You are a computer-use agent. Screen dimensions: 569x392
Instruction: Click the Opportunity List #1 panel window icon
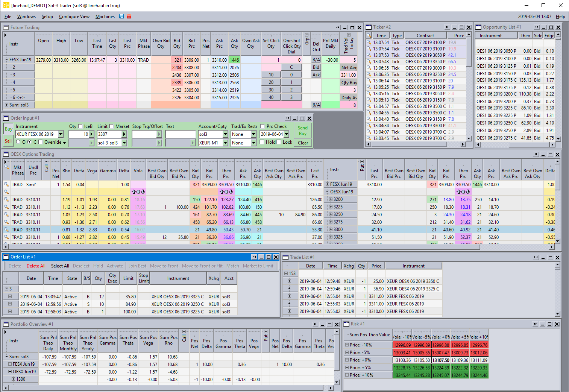click(479, 27)
